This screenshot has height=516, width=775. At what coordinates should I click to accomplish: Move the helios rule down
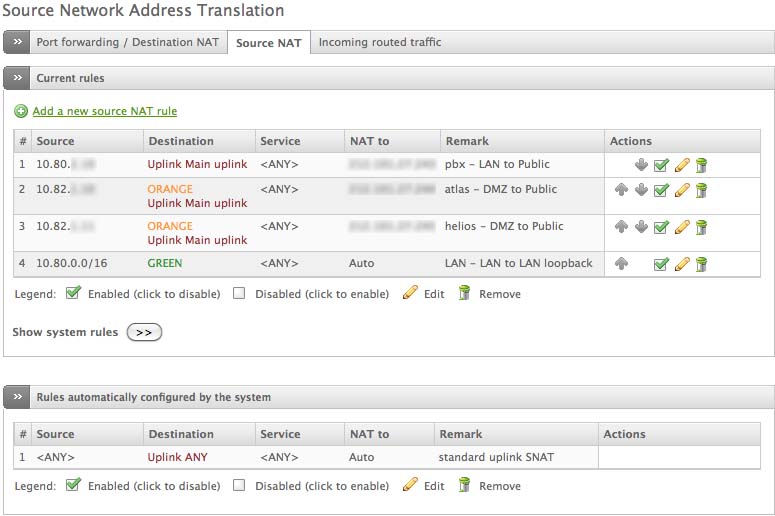pos(641,227)
